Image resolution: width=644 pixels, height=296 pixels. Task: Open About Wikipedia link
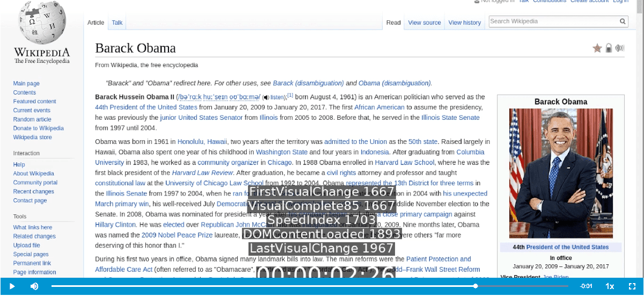(x=34, y=174)
